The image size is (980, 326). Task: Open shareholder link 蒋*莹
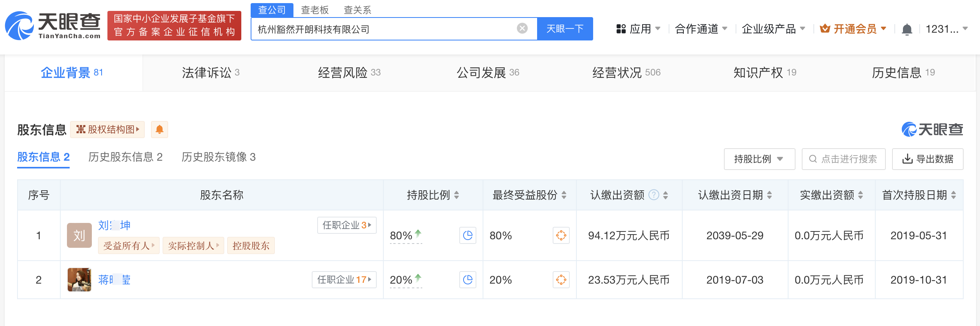tap(114, 280)
